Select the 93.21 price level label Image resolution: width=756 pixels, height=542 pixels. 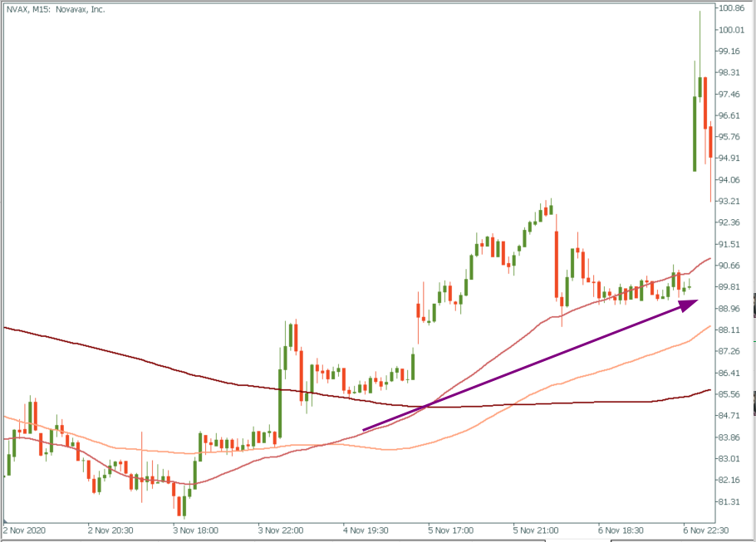[732, 201]
